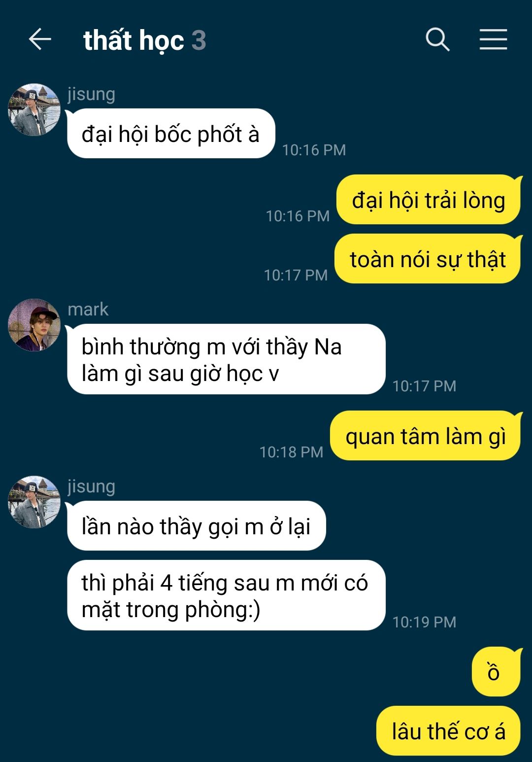The width and height of the screenshot is (532, 762).
Task: Select the bubble toàn nói sự thật
Action: 428,259
